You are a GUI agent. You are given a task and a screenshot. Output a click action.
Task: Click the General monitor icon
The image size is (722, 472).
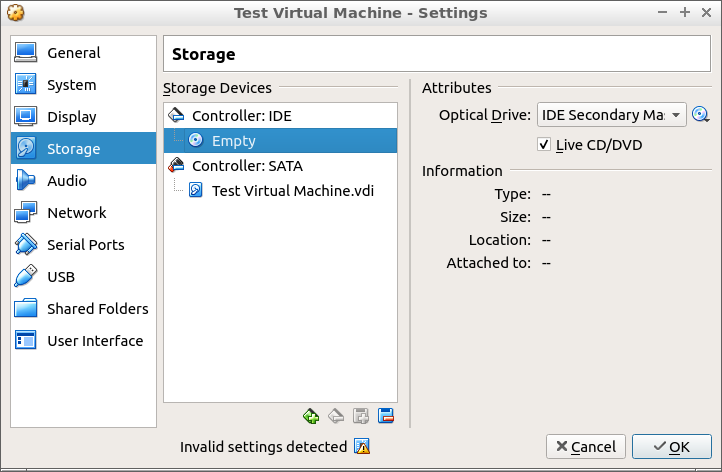[25, 52]
